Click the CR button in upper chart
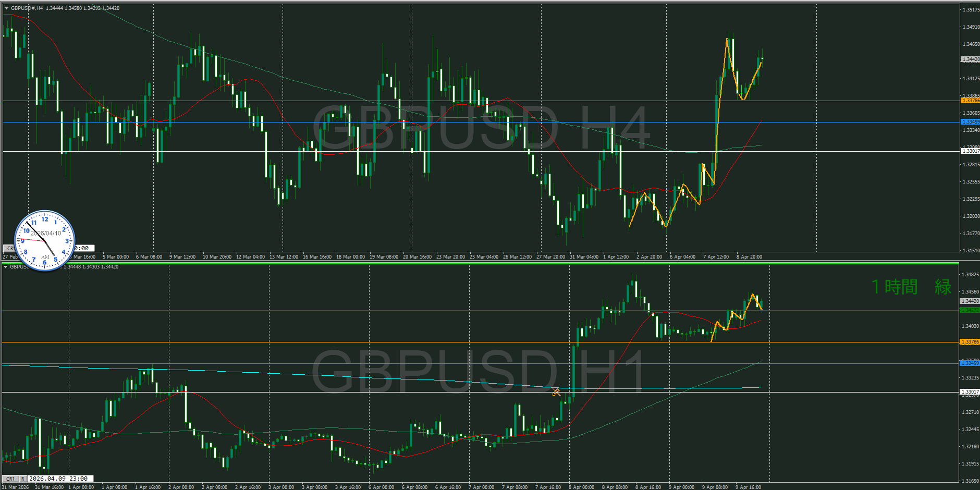Viewport: 980px width, 490px height. click(x=9, y=248)
